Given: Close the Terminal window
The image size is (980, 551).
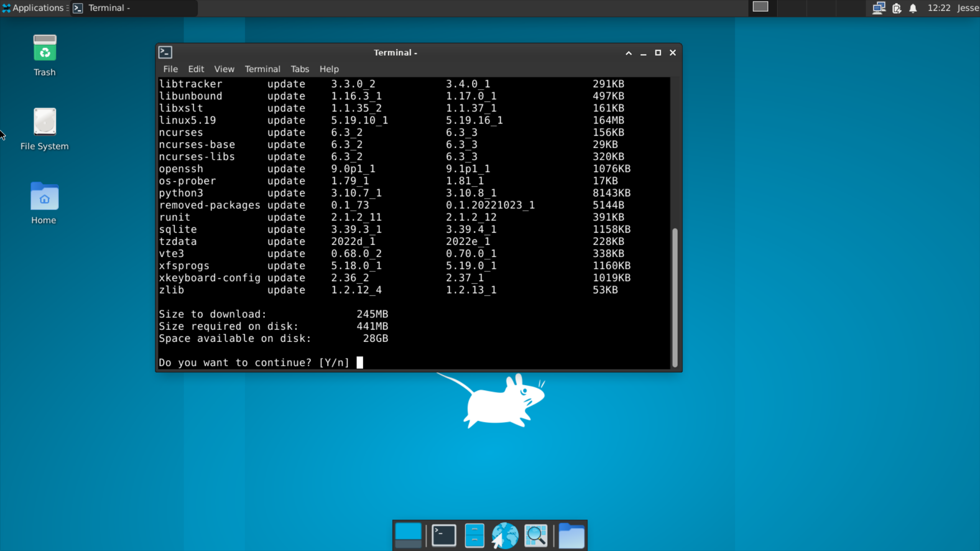Looking at the screenshot, I should (x=673, y=53).
